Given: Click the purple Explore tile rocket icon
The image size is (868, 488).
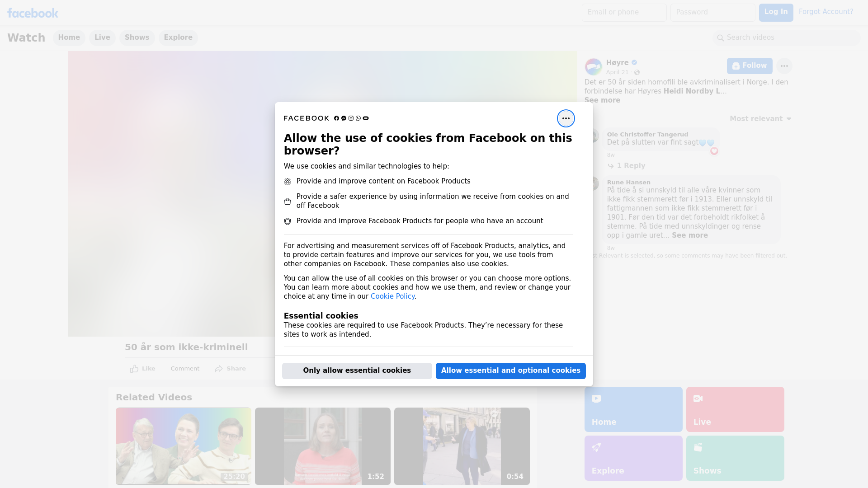Looking at the screenshot, I should 596,447.
